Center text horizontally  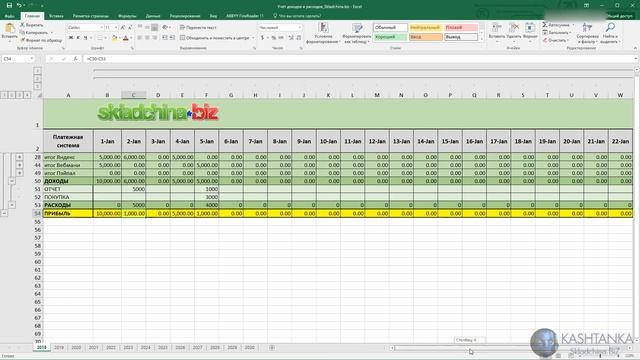coord(147,38)
